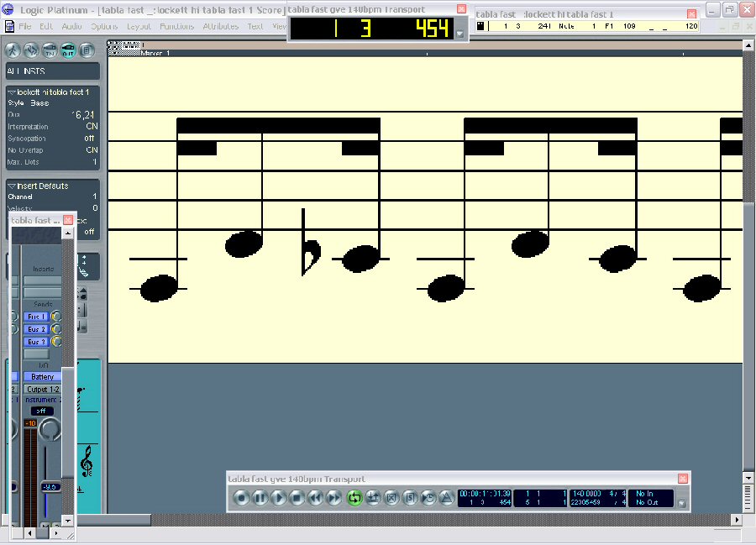Toggle the MIDI OUT button in score toolbar
Screen dimensions: 756x545
coord(68,50)
